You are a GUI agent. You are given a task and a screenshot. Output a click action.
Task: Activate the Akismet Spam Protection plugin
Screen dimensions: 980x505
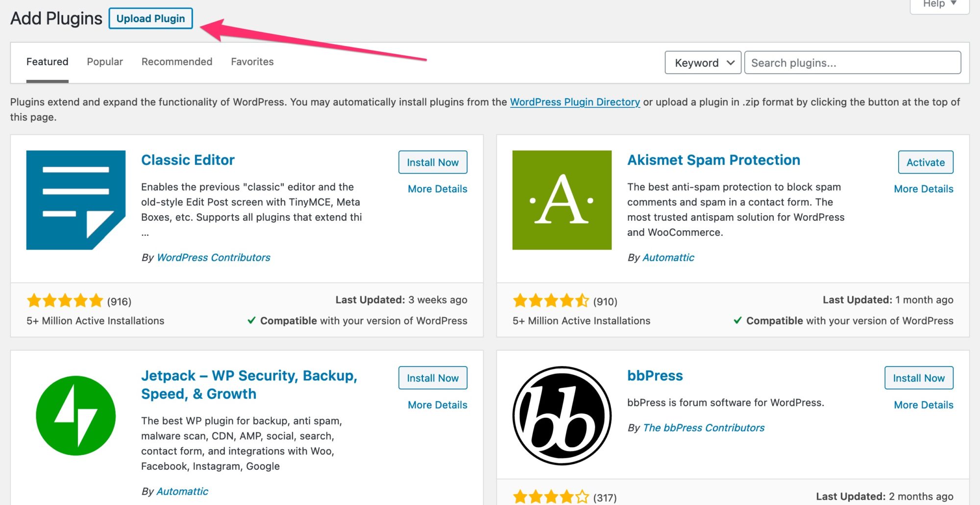(926, 162)
